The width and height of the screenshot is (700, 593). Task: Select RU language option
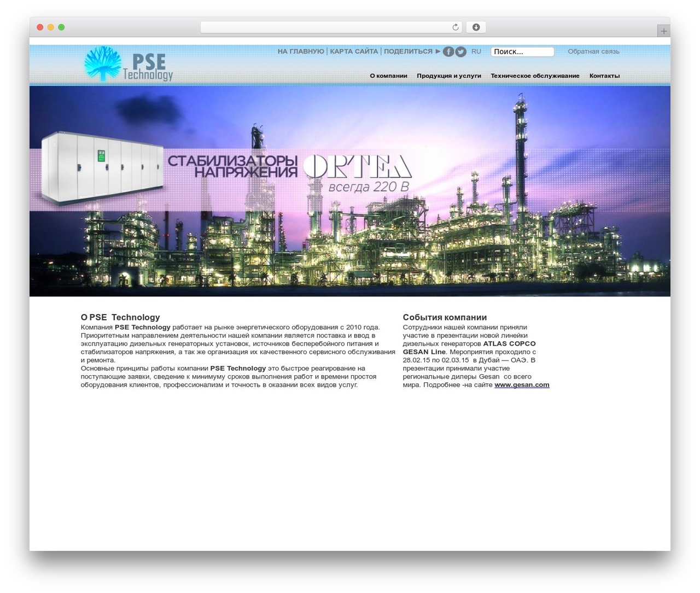pos(476,51)
